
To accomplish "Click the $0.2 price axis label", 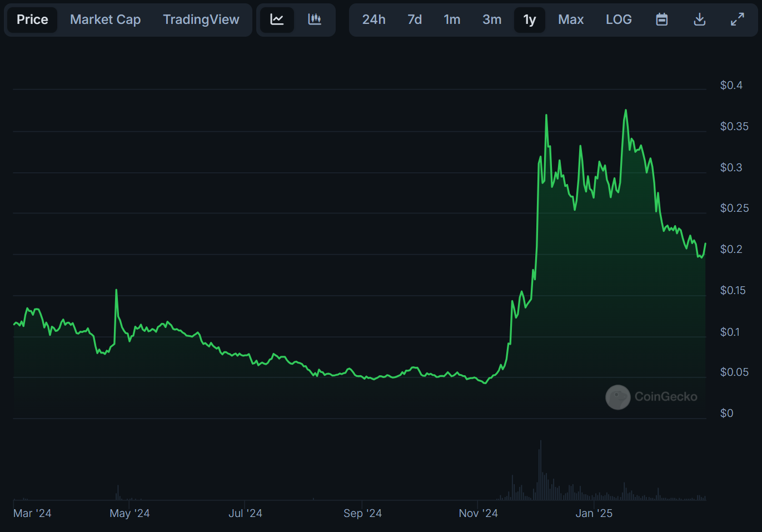I will point(731,249).
